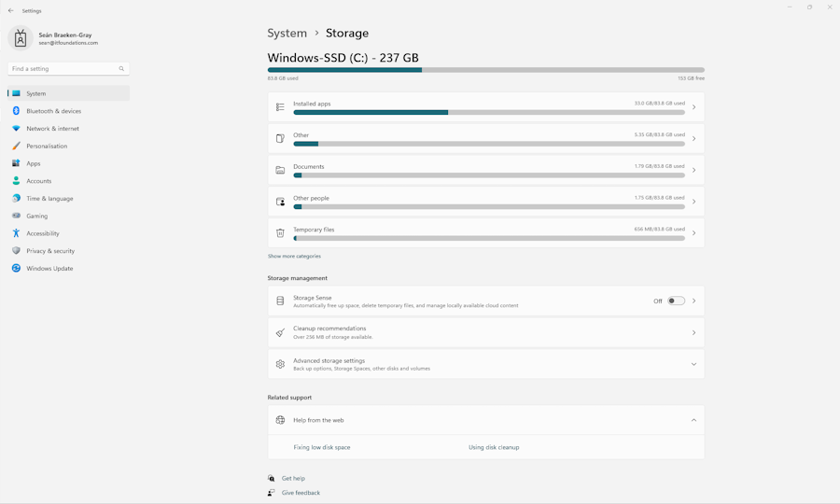The width and height of the screenshot is (840, 504).
Task: Click the Find a setting search box
Action: [63, 69]
